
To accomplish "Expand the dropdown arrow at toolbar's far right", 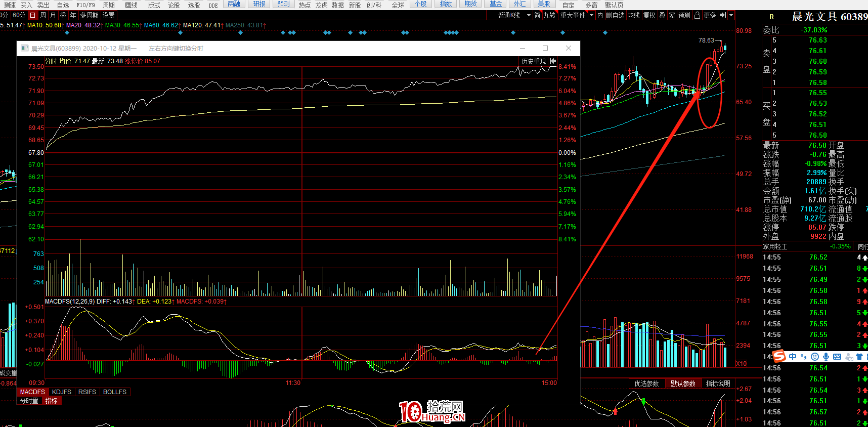I will (x=731, y=15).
